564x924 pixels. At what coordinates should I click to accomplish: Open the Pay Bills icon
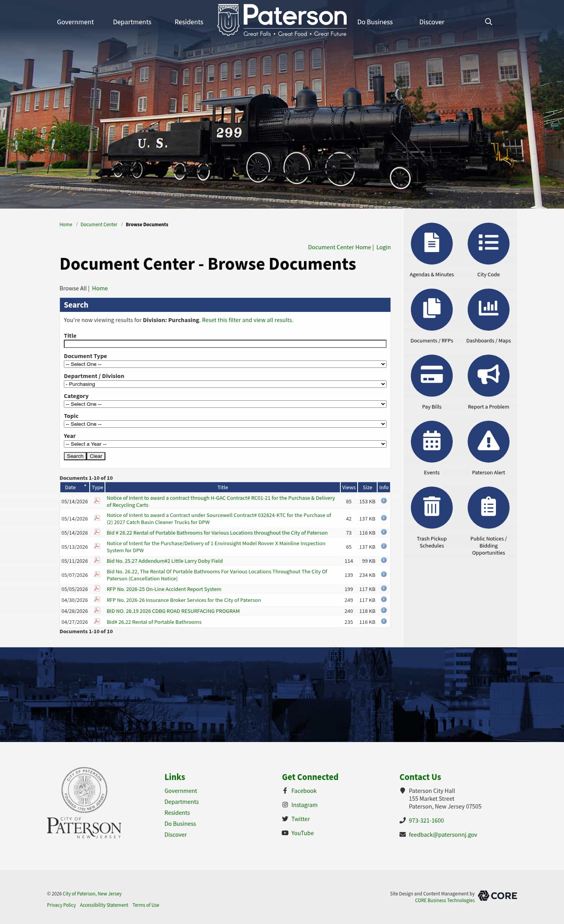[432, 376]
